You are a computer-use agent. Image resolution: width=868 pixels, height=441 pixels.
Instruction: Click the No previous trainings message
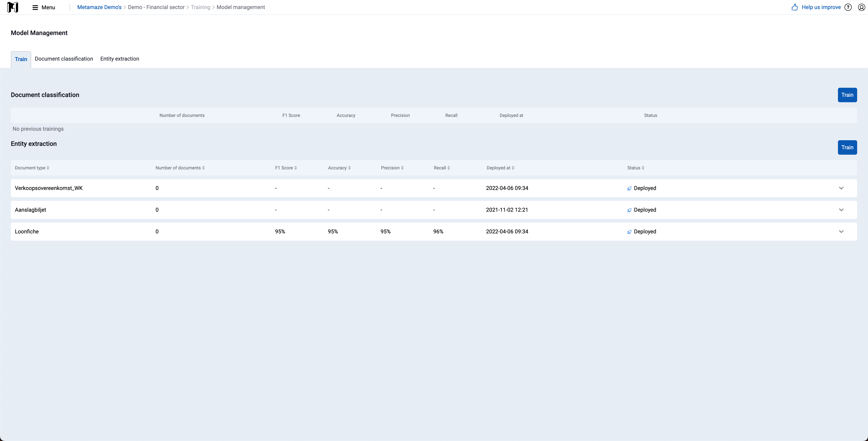38,129
